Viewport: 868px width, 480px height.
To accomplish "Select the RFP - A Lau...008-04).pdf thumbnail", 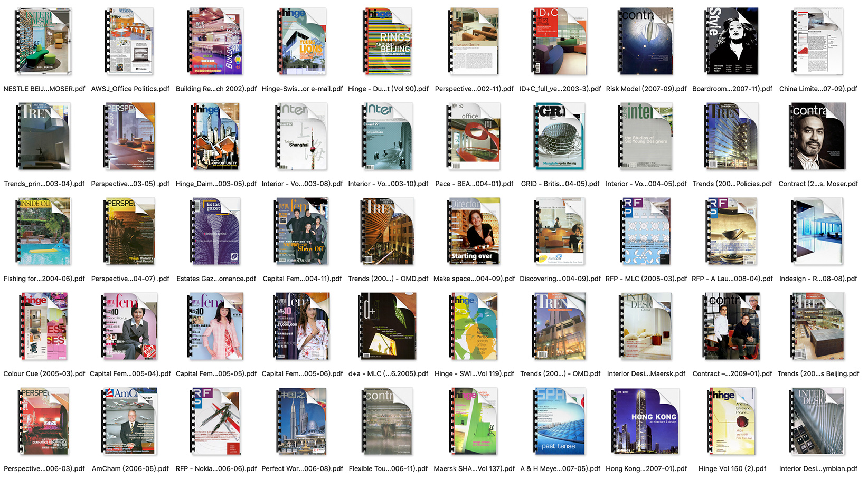I will [x=732, y=231].
